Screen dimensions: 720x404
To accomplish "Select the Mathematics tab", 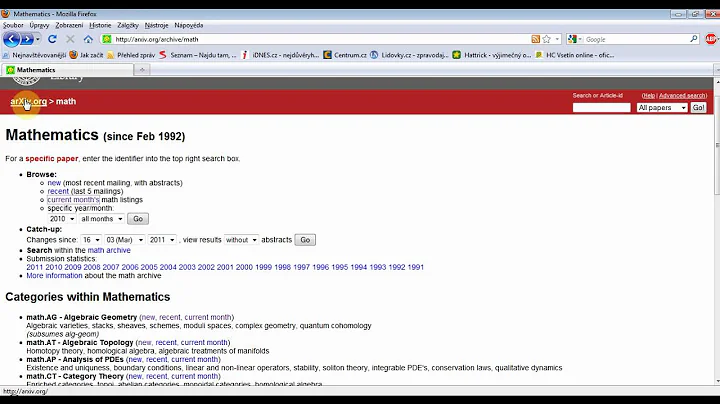I will pyautogui.click(x=67, y=70).
